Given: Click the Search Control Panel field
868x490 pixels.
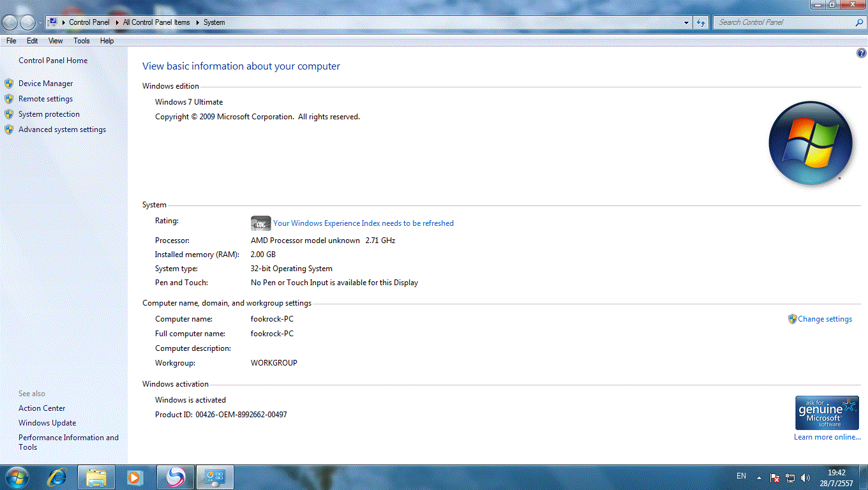Looking at the screenshot, I should (x=784, y=22).
